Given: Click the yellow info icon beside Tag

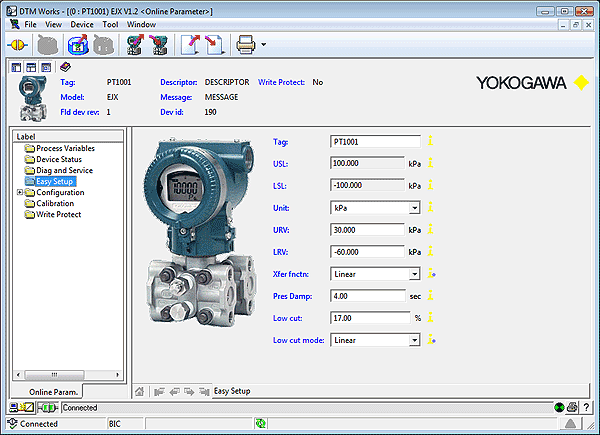Looking at the screenshot, I should (x=431, y=142).
